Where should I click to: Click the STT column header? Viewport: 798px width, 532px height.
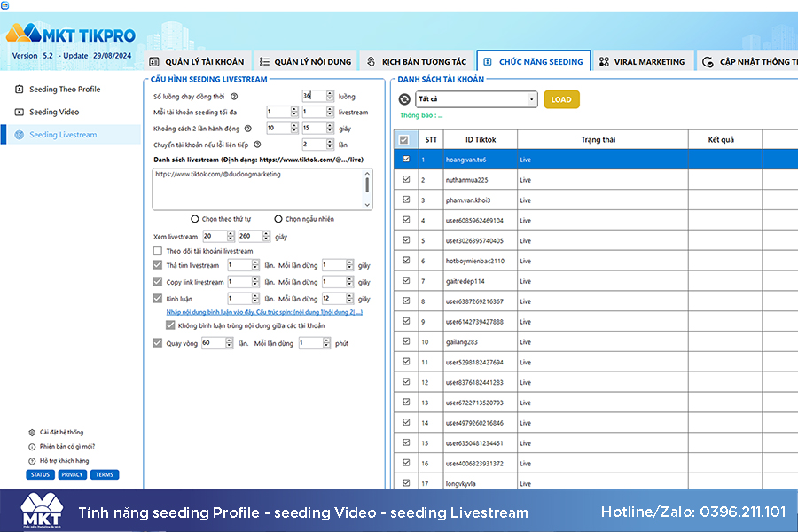tap(431, 139)
